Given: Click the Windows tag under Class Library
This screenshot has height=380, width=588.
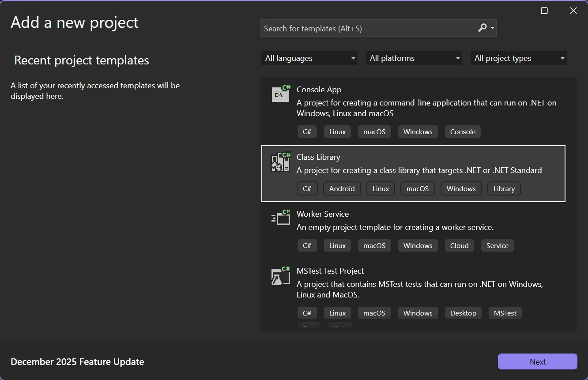Looking at the screenshot, I should click(x=461, y=188).
